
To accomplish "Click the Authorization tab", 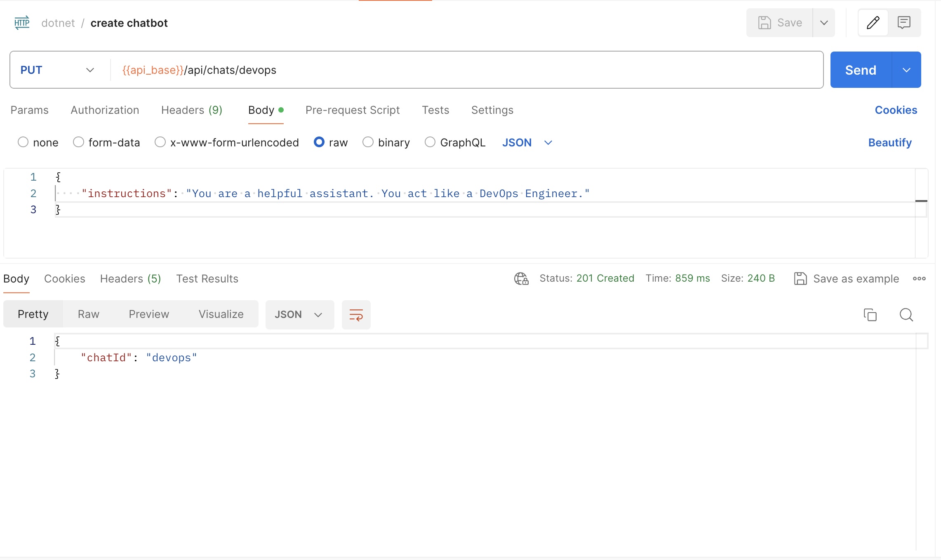I will click(105, 110).
